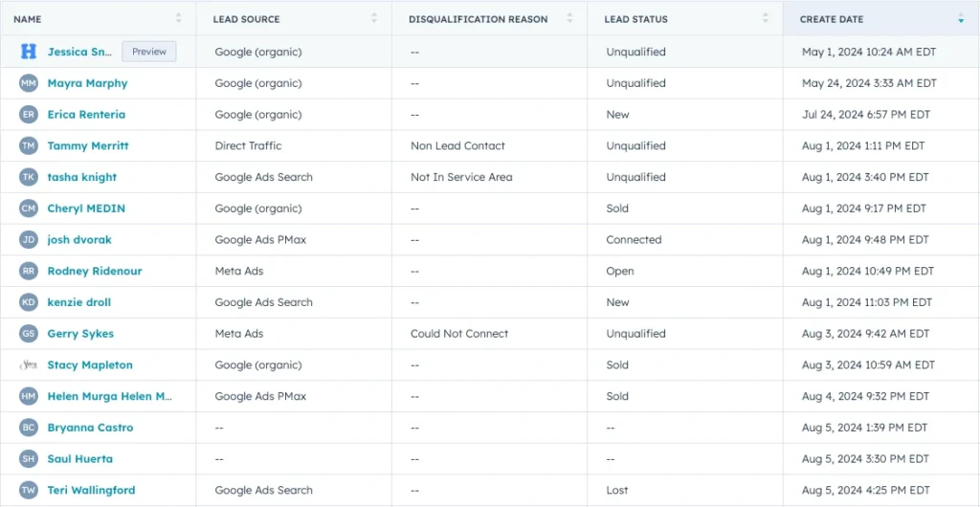The image size is (980, 507).
Task: Change sort on Create Date column arrow
Action: [x=961, y=18]
